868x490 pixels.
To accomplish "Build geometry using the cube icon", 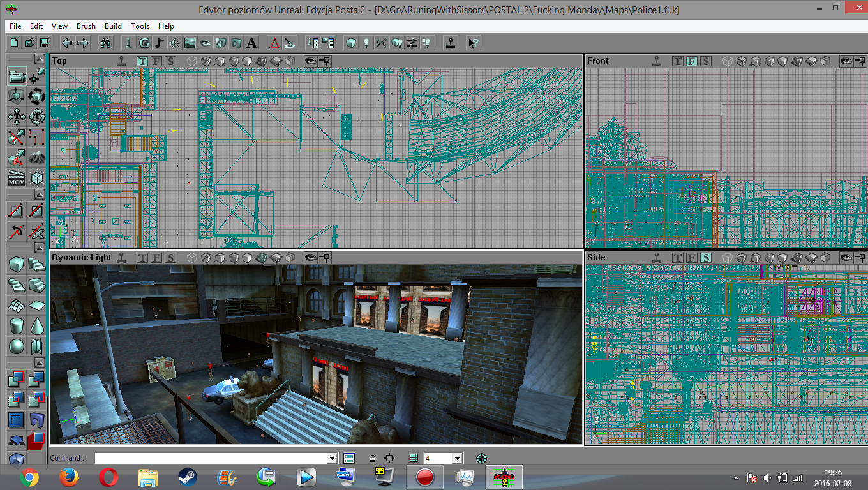I will (x=350, y=43).
